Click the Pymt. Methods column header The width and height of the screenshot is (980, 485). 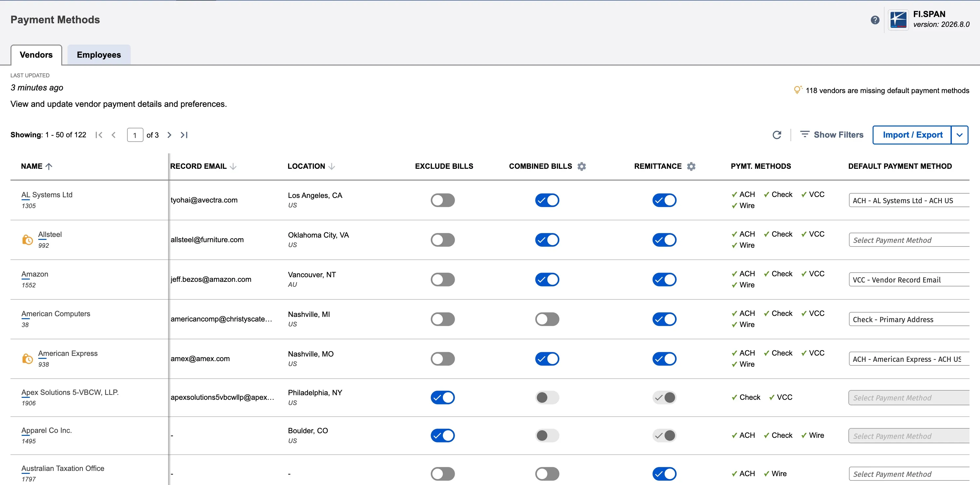click(761, 166)
